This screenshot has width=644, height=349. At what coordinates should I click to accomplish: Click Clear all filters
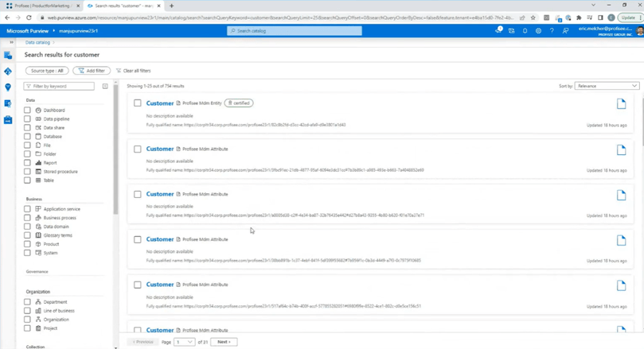134,71
